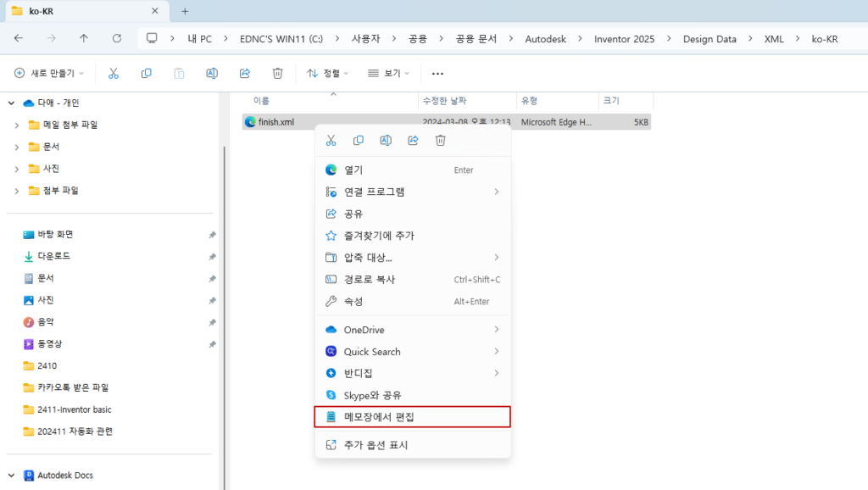
Task: Open the 새로 만들기 dropdown
Action: point(49,73)
